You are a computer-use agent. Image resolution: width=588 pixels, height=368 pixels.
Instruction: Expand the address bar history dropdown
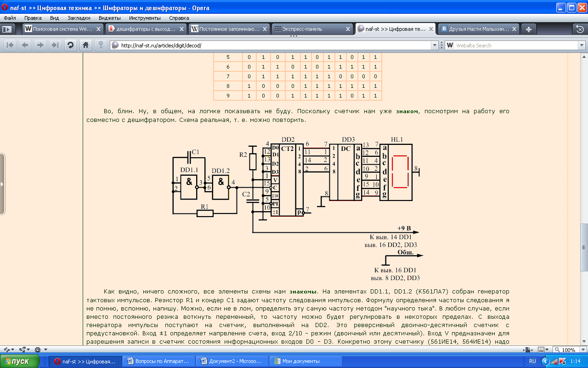[434, 45]
